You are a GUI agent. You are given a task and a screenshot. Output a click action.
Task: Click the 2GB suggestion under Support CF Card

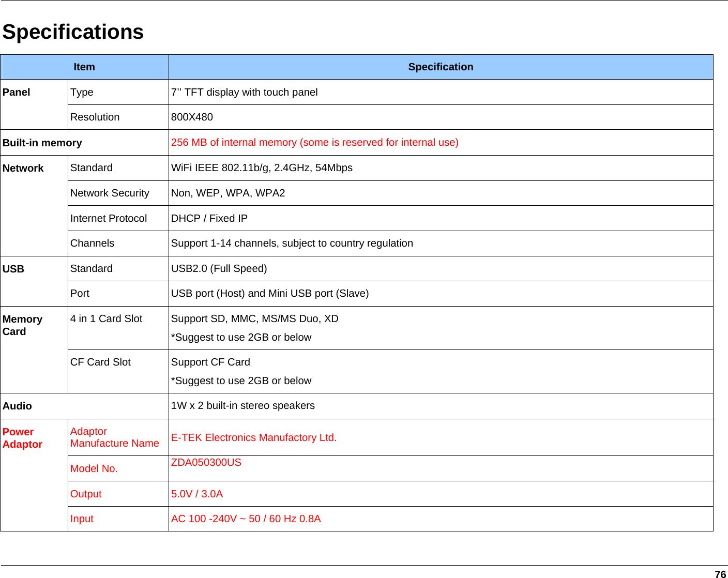241,381
